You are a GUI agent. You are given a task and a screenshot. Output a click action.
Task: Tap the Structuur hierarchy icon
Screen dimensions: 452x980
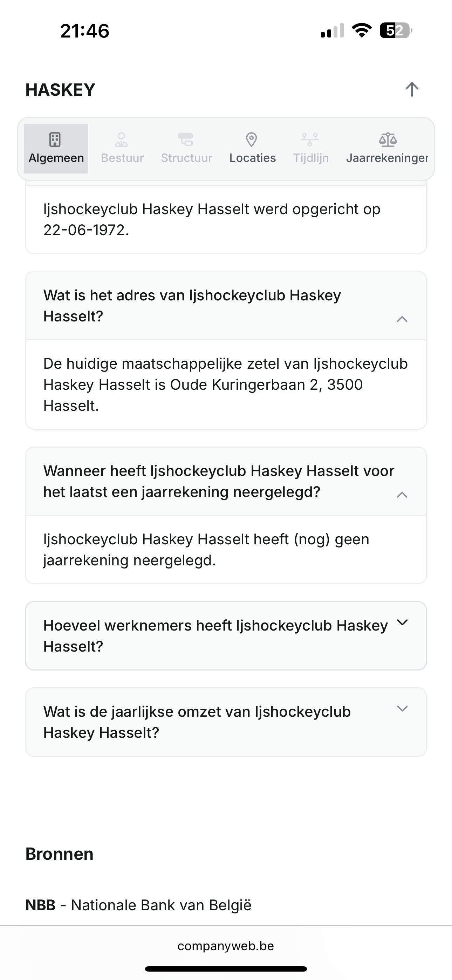click(186, 139)
